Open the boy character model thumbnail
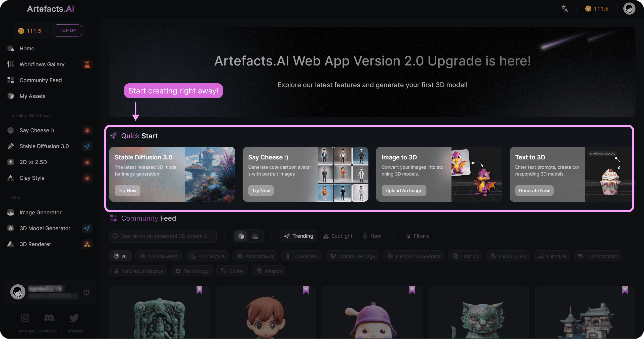Viewport: 644px width, 339px height. pos(266,313)
